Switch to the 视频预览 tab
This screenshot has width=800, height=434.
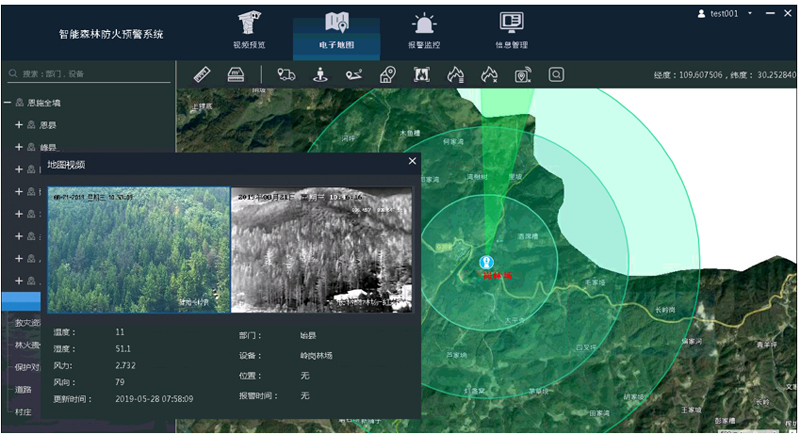pos(251,30)
